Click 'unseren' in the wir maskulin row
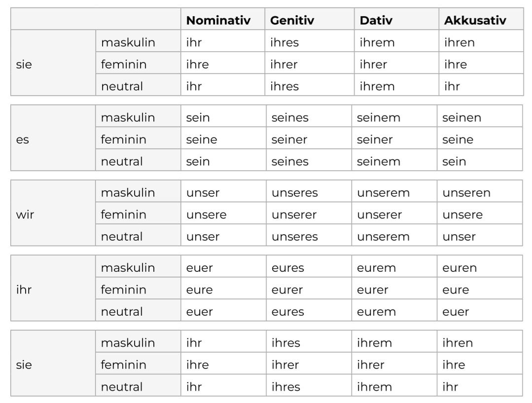This screenshot has width=532, height=403. (x=466, y=193)
